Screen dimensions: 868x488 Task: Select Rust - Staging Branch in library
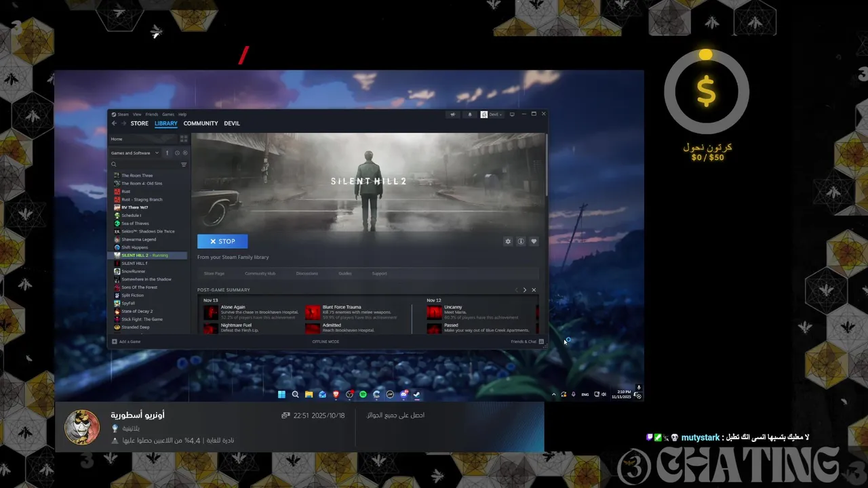tap(142, 199)
